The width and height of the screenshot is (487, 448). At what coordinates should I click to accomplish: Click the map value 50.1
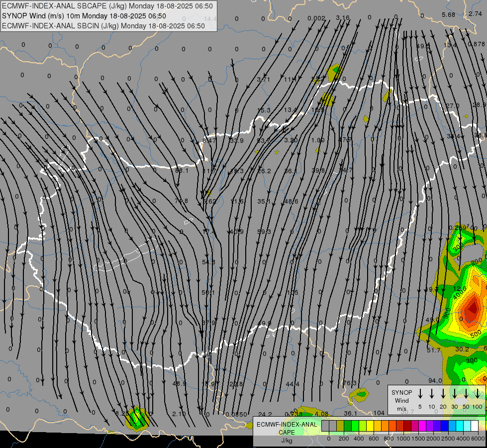pos(208,293)
